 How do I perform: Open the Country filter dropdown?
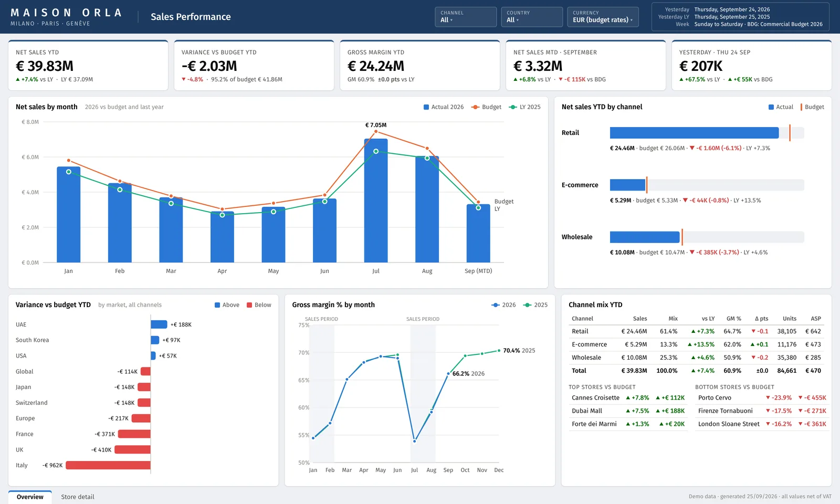[532, 17]
